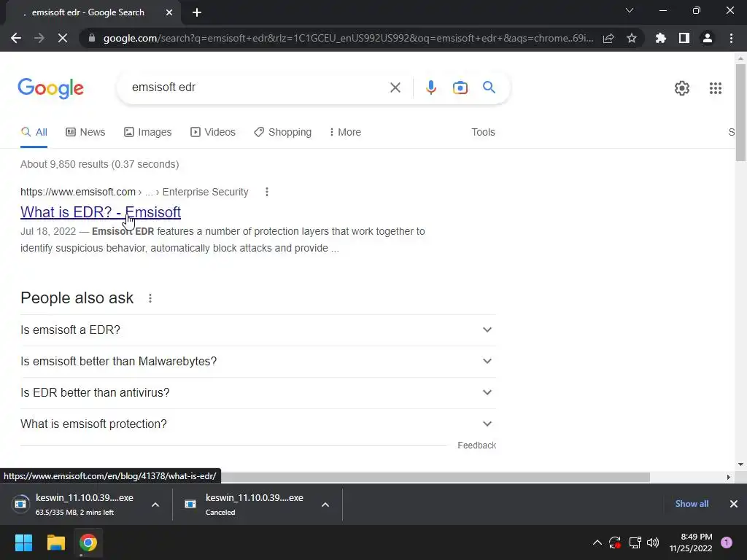Open Chrome profile avatar menu
Viewport: 747px width, 560px height.
click(x=708, y=38)
